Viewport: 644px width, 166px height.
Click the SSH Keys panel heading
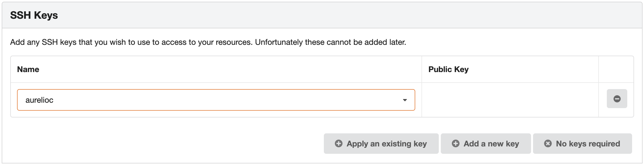34,15
